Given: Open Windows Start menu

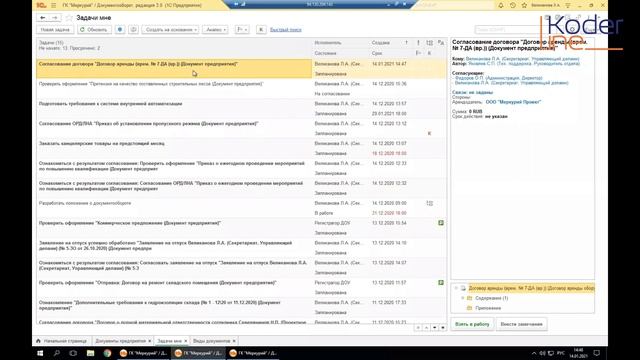Looking at the screenshot, I should (x=40, y=353).
